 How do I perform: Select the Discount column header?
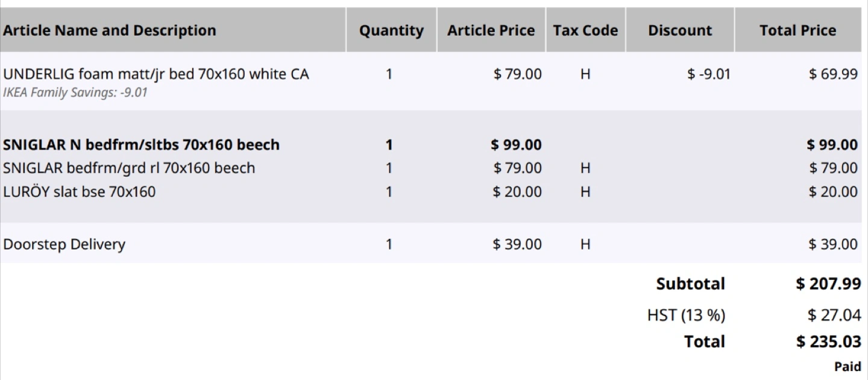click(680, 31)
